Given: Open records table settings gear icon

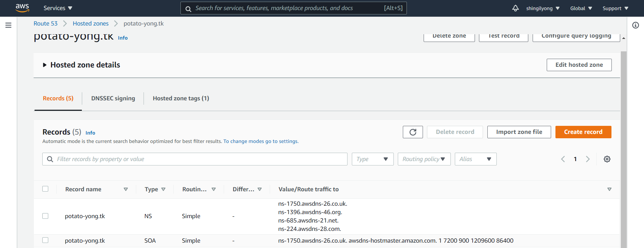Looking at the screenshot, I should pos(607,159).
